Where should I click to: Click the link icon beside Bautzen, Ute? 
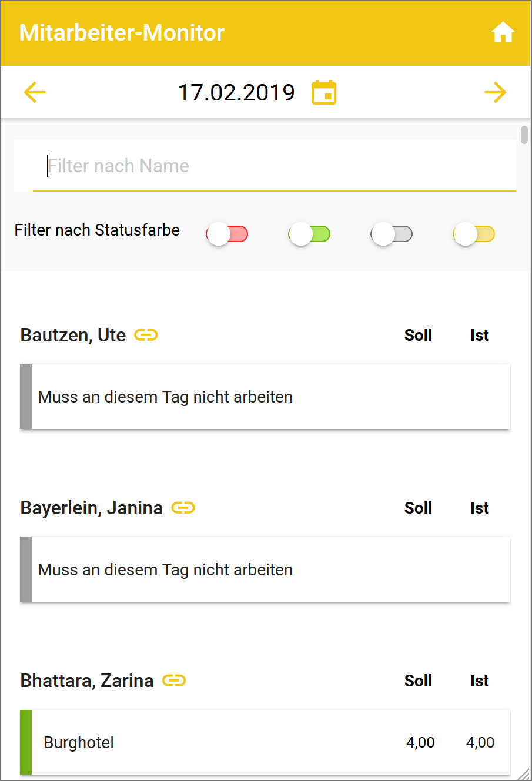tap(146, 335)
